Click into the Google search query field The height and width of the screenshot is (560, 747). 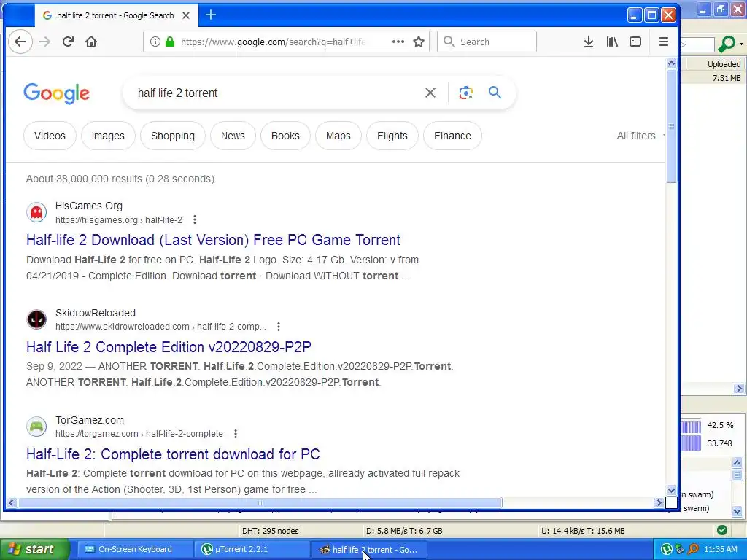click(x=276, y=93)
